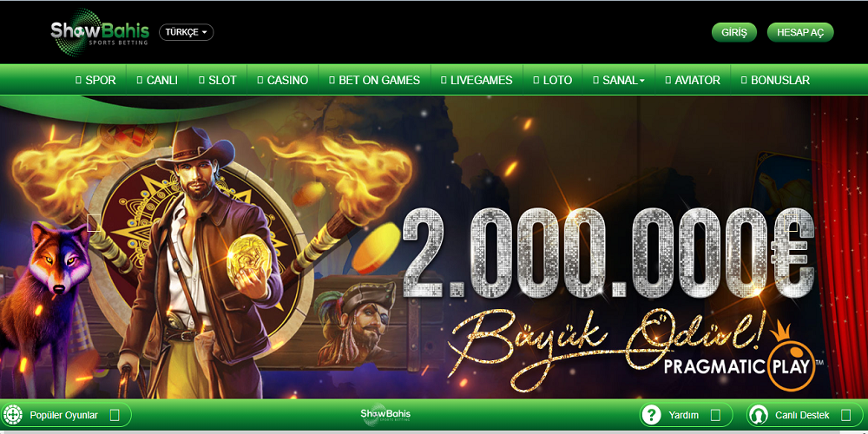Expand the Yardım panel toggle

point(715,415)
